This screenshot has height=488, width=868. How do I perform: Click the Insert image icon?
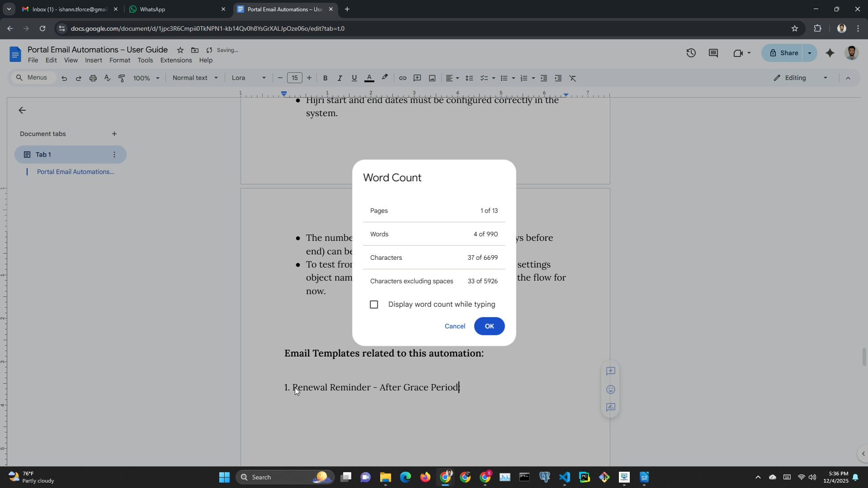[432, 78]
